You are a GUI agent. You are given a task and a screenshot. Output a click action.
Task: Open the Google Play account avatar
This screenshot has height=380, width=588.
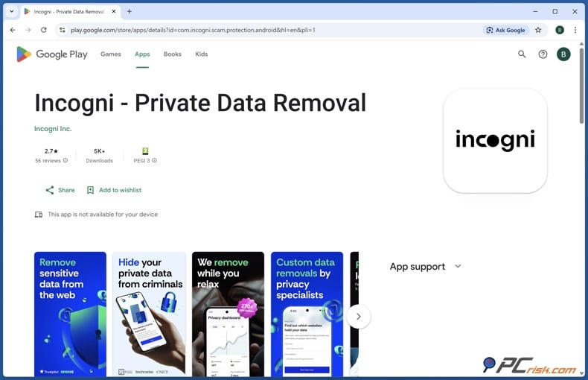coord(563,54)
